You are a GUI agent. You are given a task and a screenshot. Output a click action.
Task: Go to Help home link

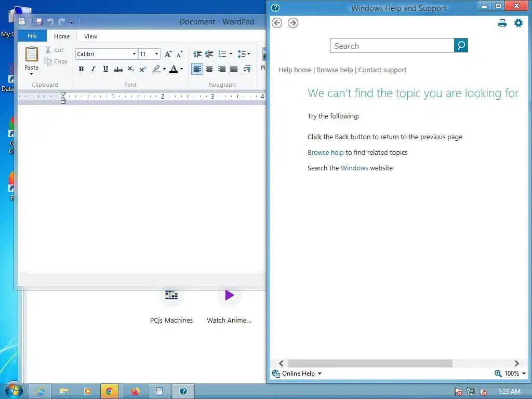tap(295, 70)
